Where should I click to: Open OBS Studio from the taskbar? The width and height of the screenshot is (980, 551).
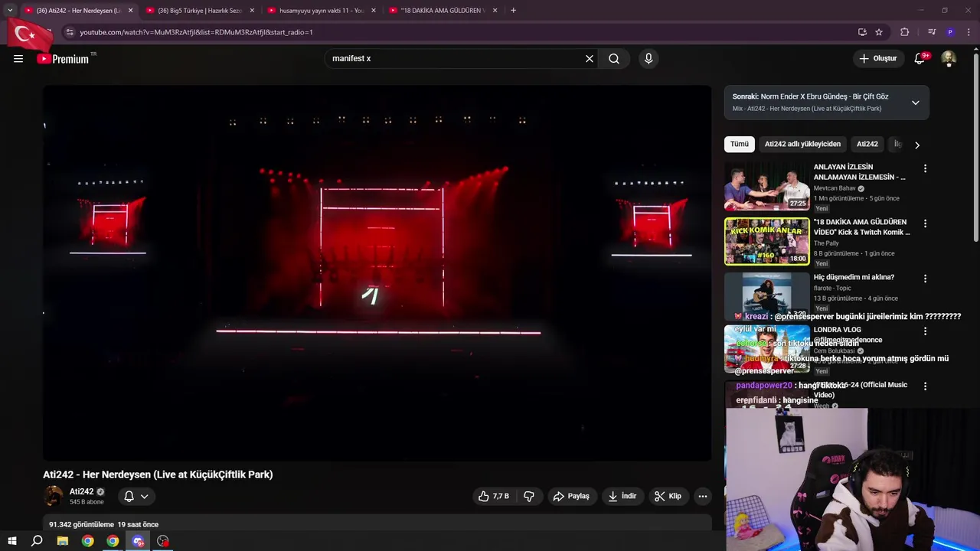coord(163,541)
